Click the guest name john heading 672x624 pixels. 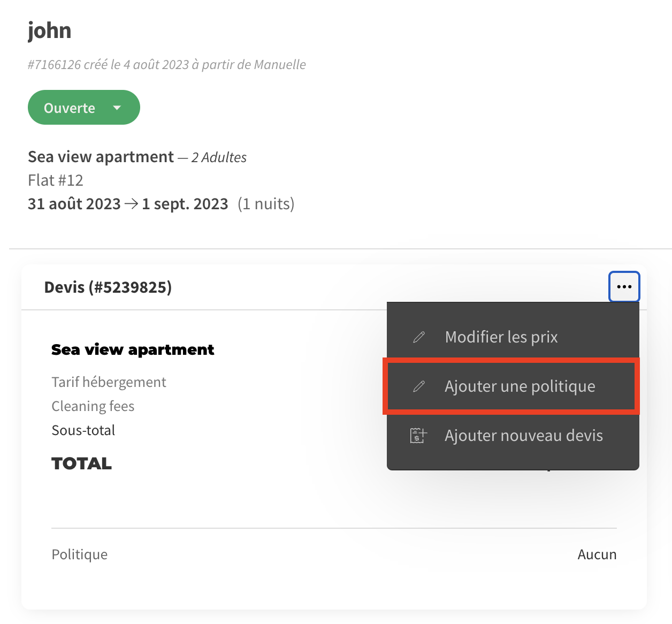[x=49, y=31]
